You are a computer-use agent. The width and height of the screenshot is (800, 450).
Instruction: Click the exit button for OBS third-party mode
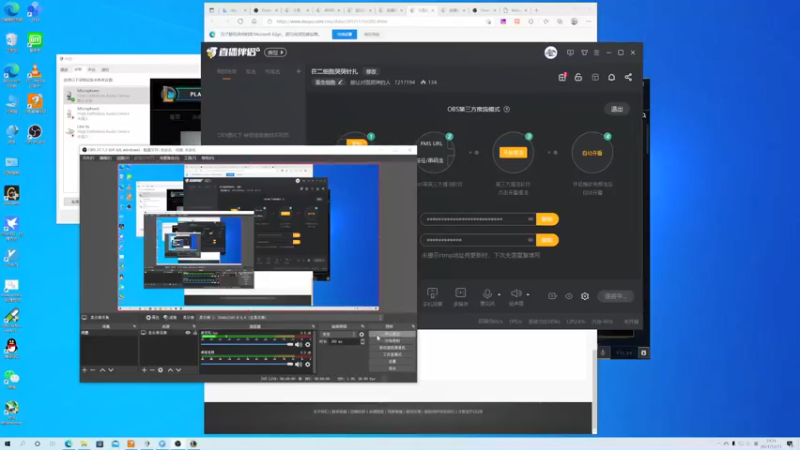[x=617, y=109]
